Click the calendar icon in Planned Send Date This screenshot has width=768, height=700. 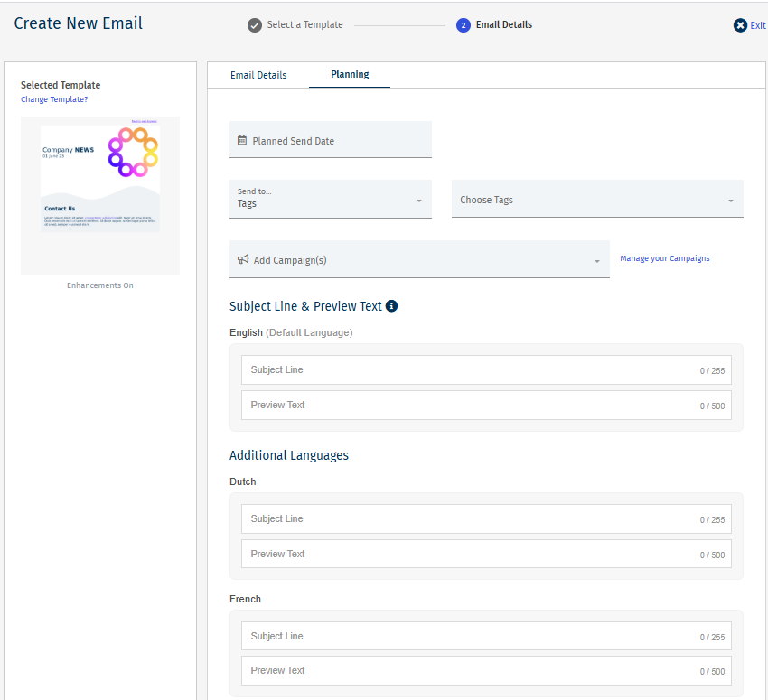(242, 141)
